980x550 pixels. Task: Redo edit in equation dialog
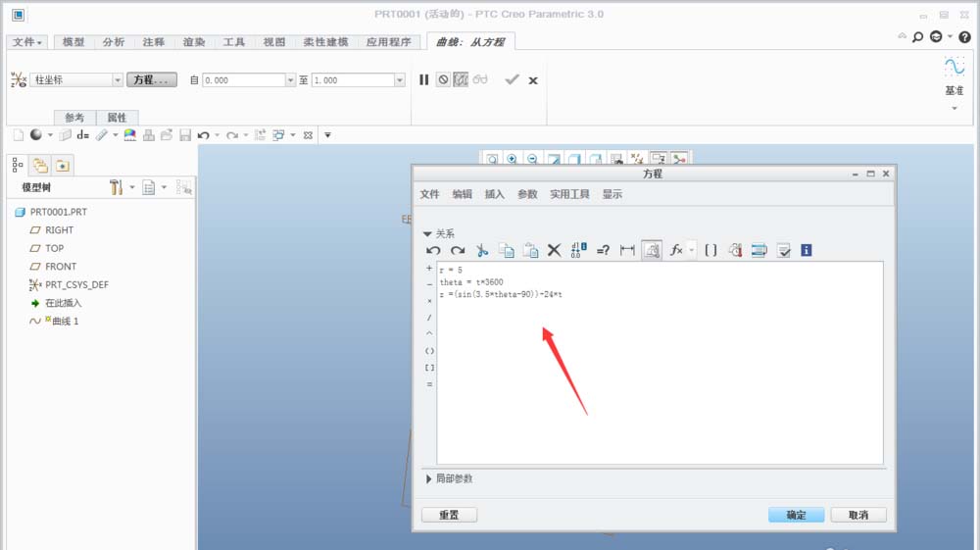pyautogui.click(x=458, y=251)
